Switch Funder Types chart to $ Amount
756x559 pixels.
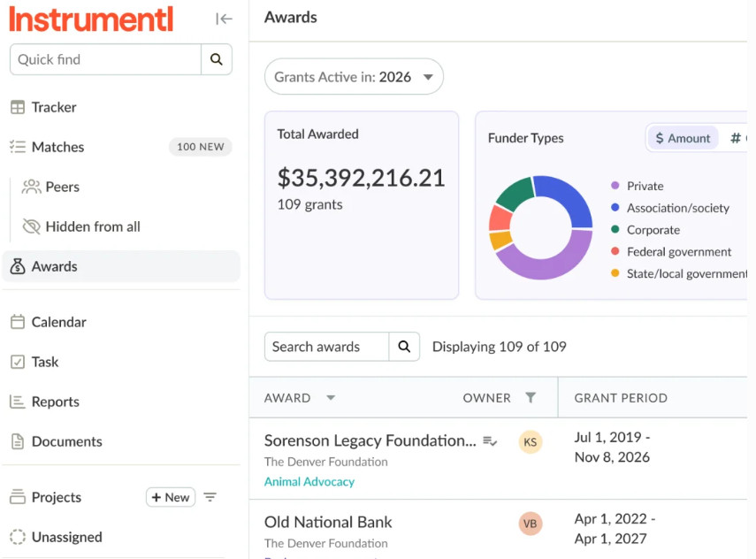[x=683, y=139]
